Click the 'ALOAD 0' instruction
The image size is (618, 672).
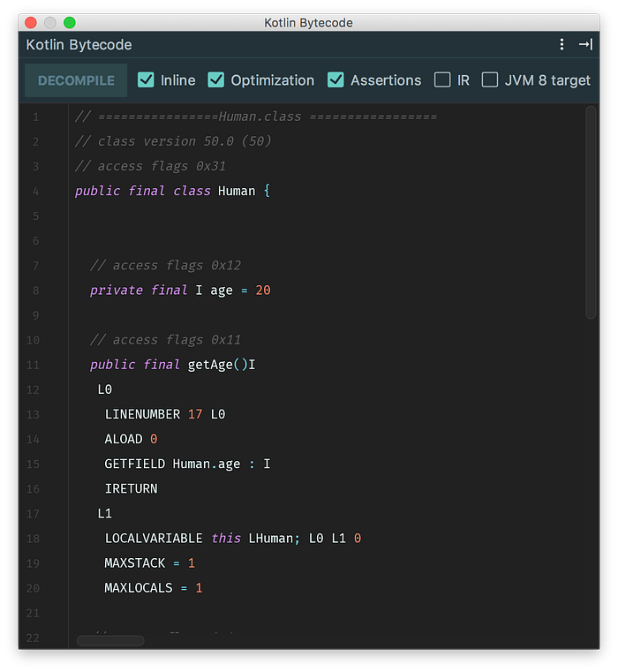pyautogui.click(x=132, y=439)
